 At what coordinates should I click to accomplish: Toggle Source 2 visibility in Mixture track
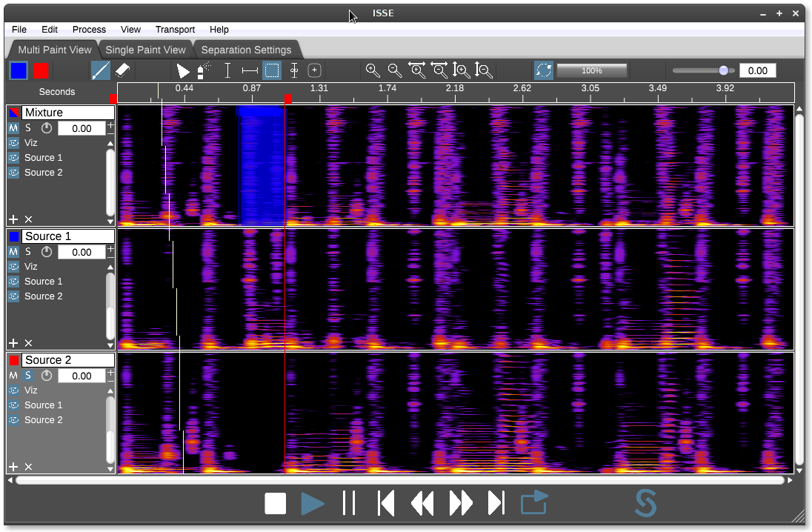point(13,173)
